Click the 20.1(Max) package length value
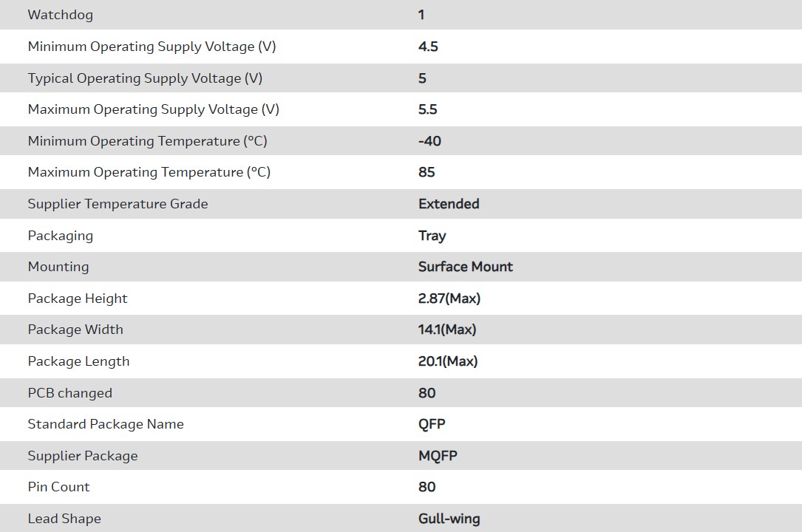This screenshot has width=802, height=532. coord(448,361)
